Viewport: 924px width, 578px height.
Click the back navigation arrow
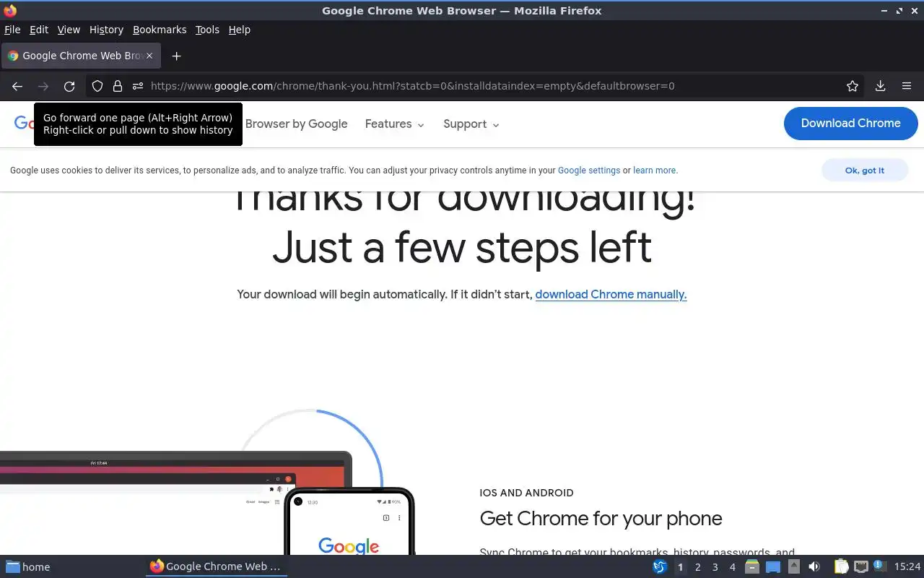[x=17, y=86]
